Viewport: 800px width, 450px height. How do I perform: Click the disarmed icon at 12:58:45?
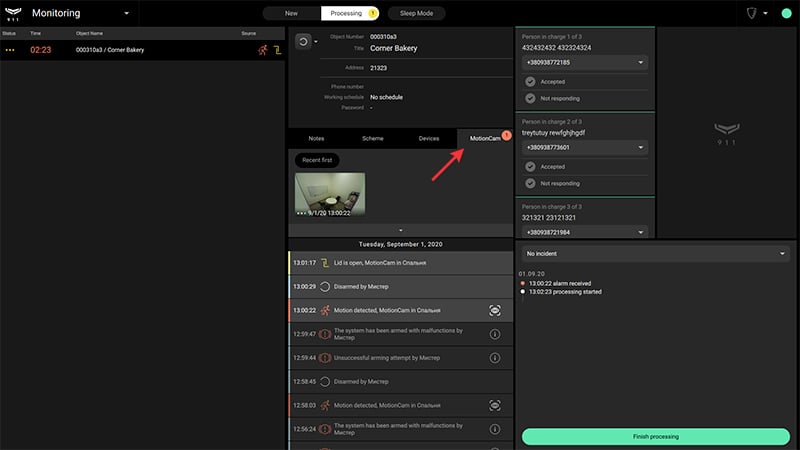pos(325,382)
